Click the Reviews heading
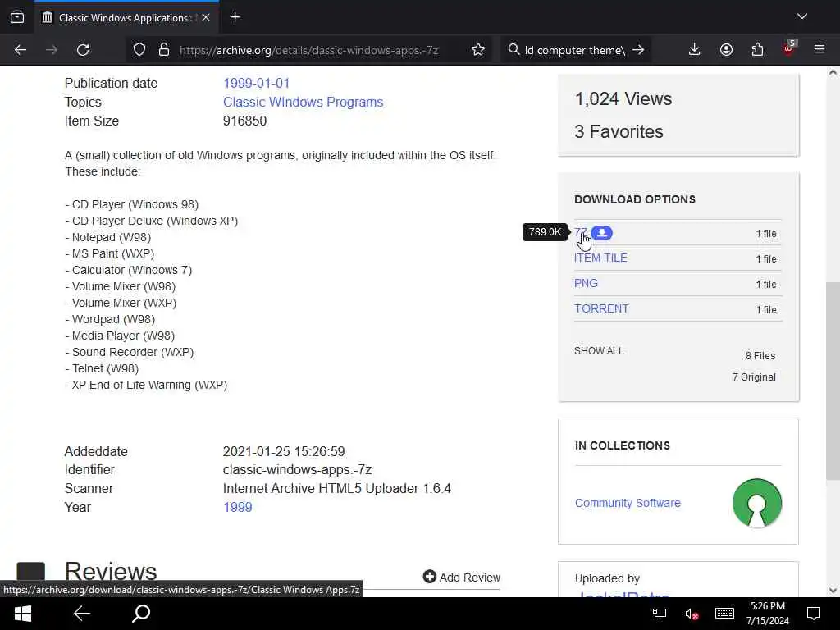This screenshot has height=630, width=840. pyautogui.click(x=111, y=571)
